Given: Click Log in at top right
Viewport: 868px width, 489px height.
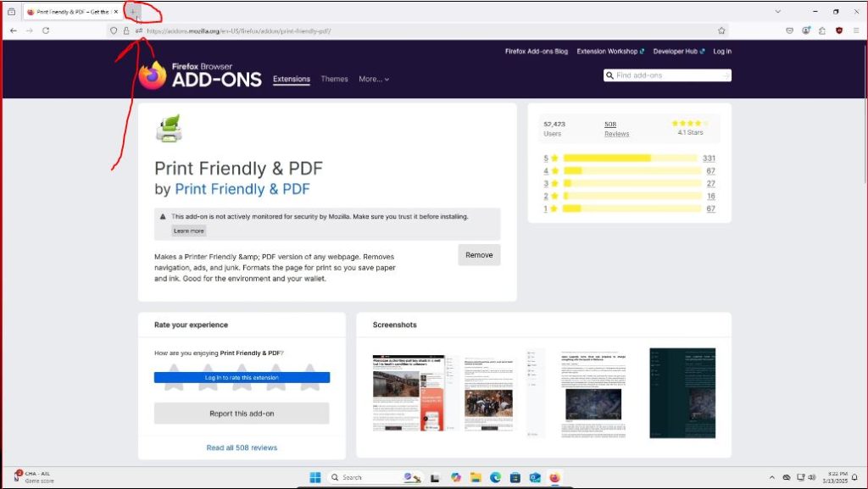Looking at the screenshot, I should click(722, 52).
